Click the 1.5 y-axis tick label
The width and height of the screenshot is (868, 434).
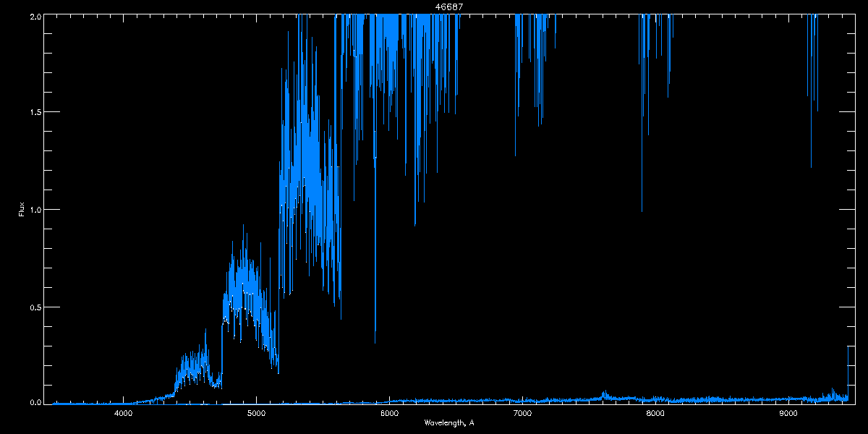(x=34, y=113)
